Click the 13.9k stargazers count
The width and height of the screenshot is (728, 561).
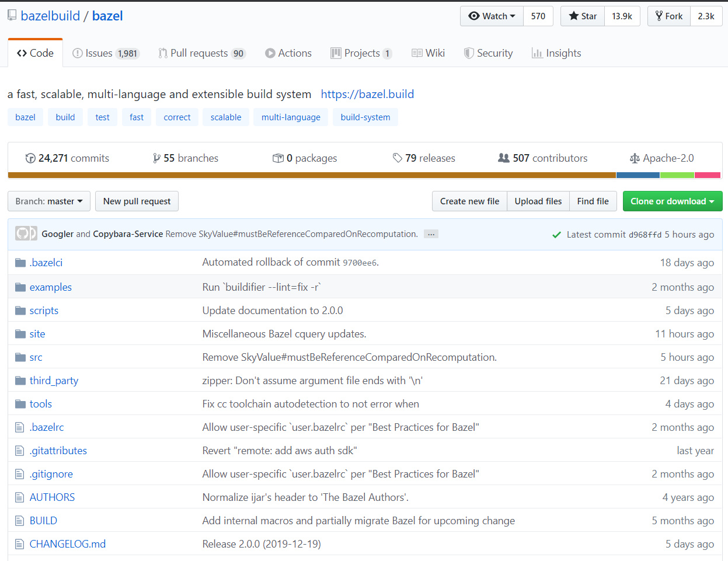click(622, 16)
